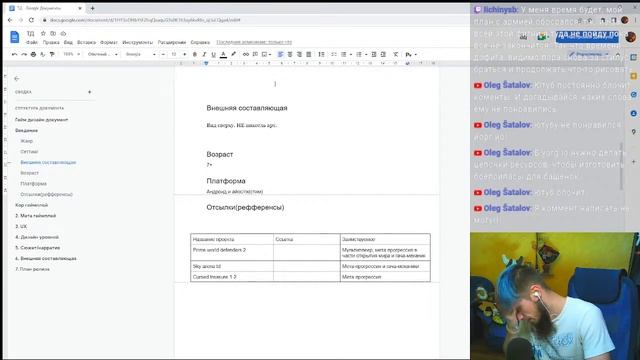This screenshot has width=640, height=360.
Task: Add a comment using the comment icon
Action: tap(255, 54)
